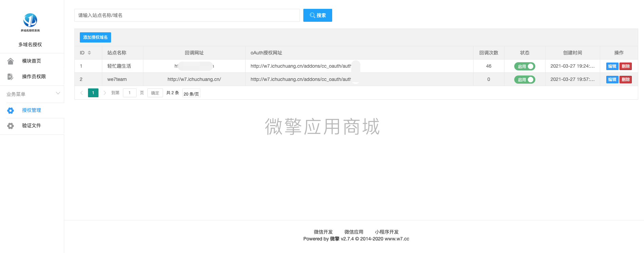Click the ID column sort arrows
The image size is (644, 253).
point(89,53)
